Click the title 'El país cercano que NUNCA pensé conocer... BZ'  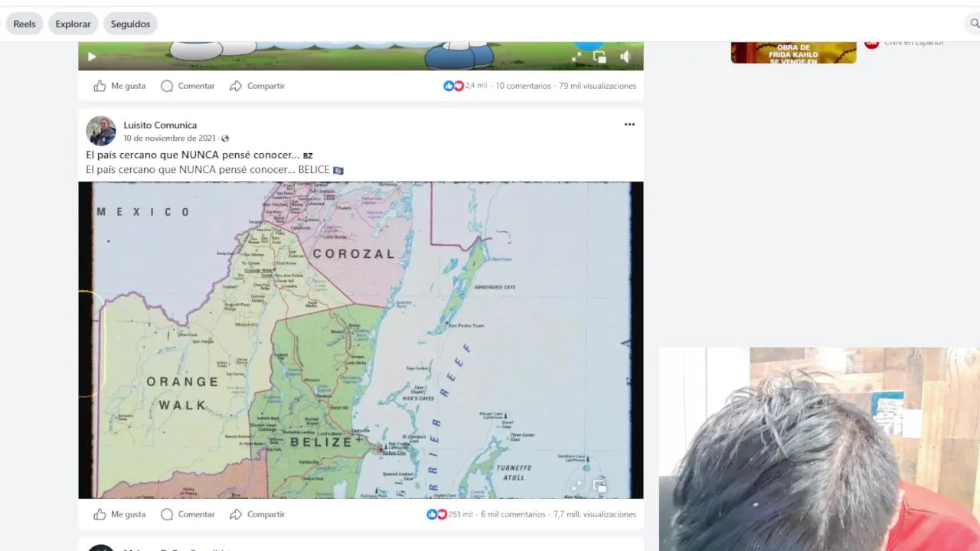[x=199, y=155]
